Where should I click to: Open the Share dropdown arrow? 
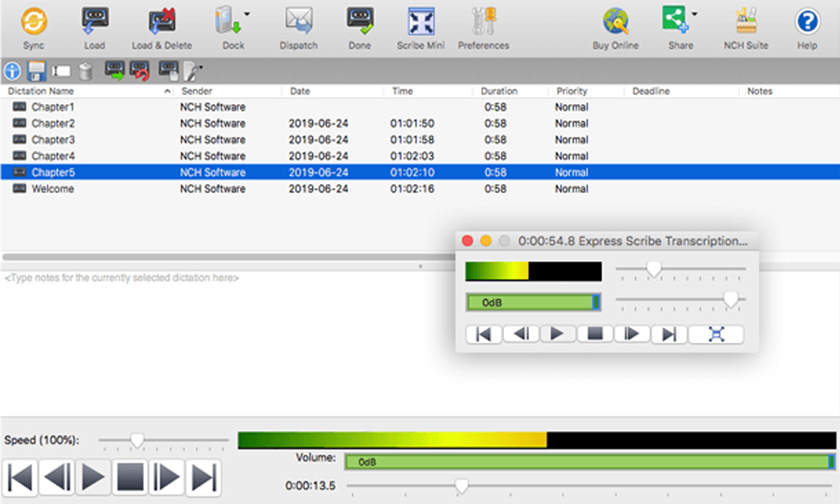695,14
